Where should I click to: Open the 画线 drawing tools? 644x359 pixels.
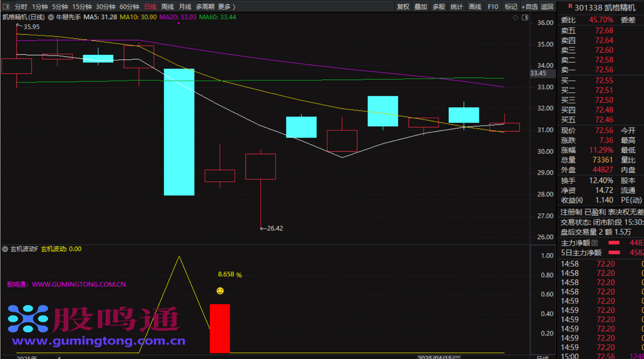coord(475,7)
